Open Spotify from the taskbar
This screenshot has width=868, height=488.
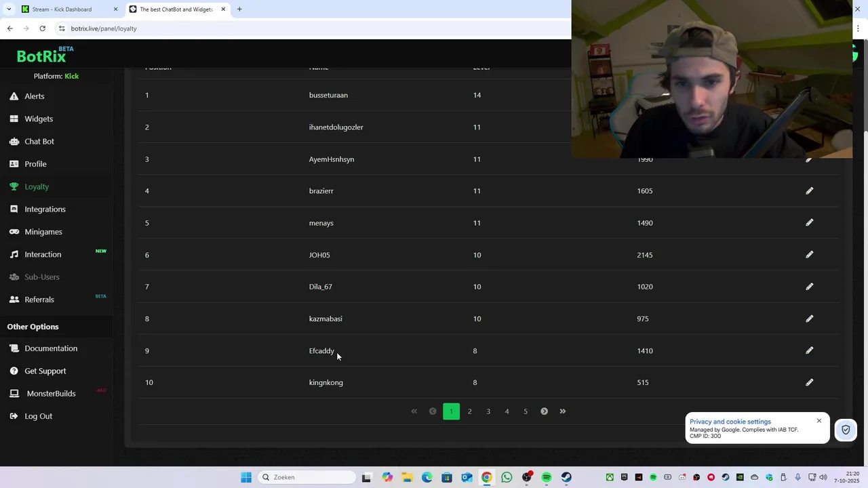tap(547, 477)
